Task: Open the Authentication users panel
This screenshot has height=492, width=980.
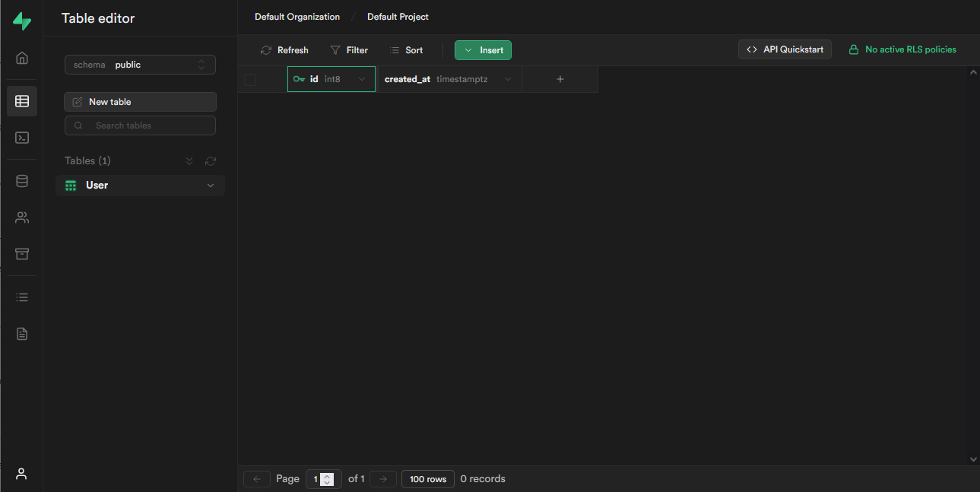Action: coord(21,217)
